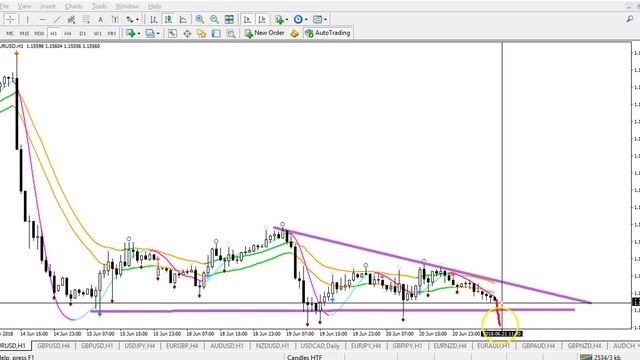
Task: Open the Insert menu
Action: click(48, 6)
